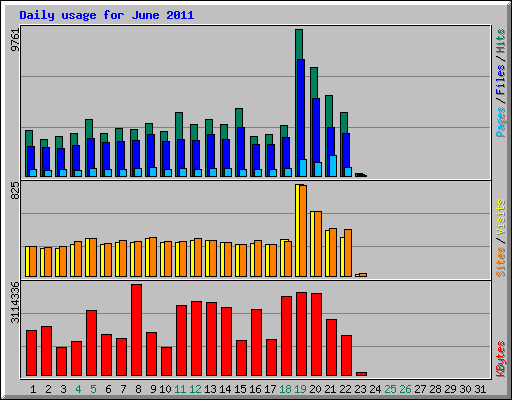The height and width of the screenshot is (400, 512).
Task: Click the orange sites bar for day 22
Action: 348,253
